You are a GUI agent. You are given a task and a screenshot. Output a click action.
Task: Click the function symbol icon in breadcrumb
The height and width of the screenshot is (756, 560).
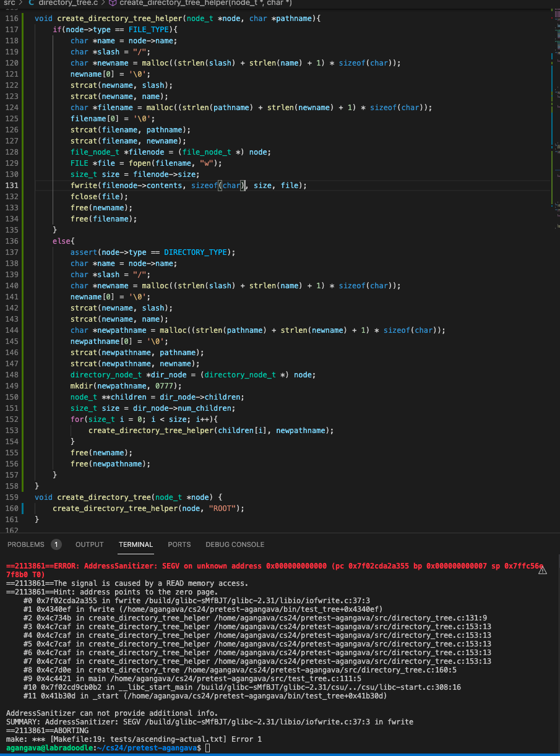click(x=113, y=3)
